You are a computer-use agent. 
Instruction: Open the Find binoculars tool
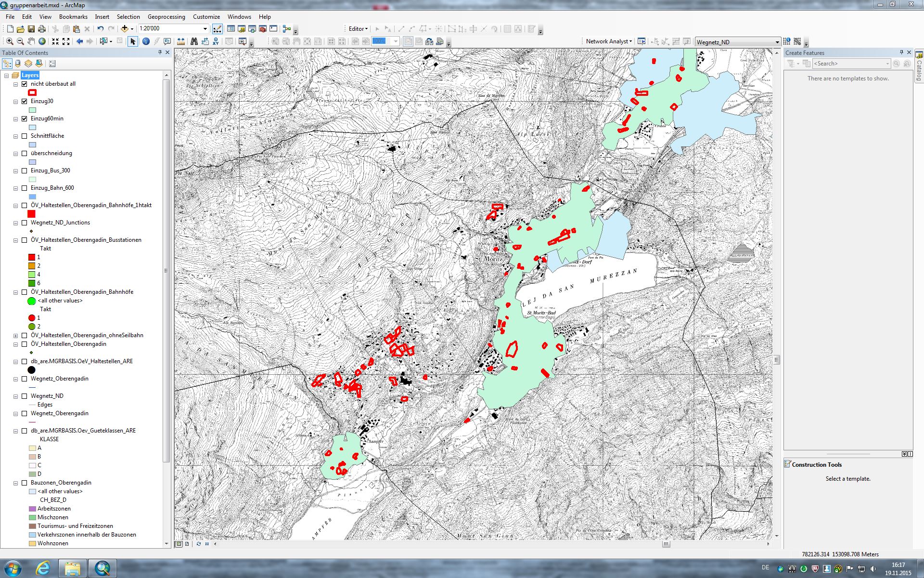[x=194, y=41]
